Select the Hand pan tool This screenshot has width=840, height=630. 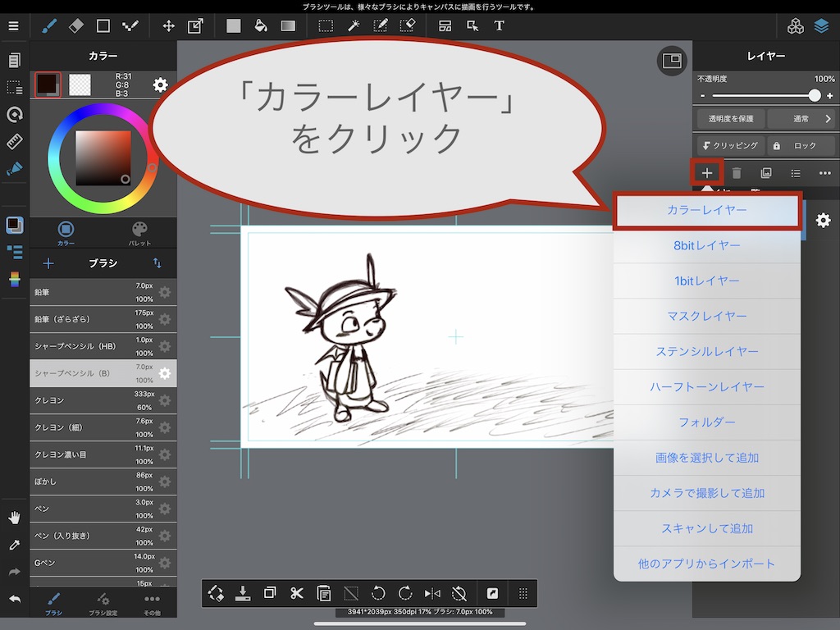coord(14,518)
